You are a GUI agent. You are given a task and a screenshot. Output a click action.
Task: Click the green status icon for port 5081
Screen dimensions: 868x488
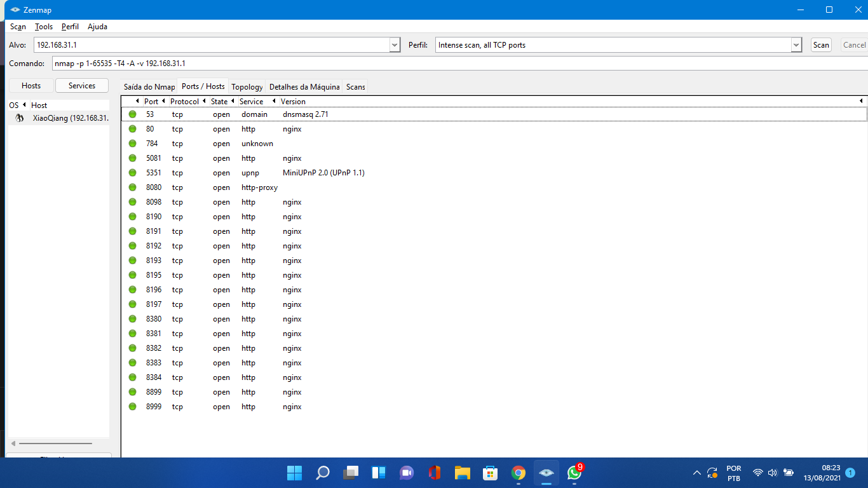pos(132,158)
